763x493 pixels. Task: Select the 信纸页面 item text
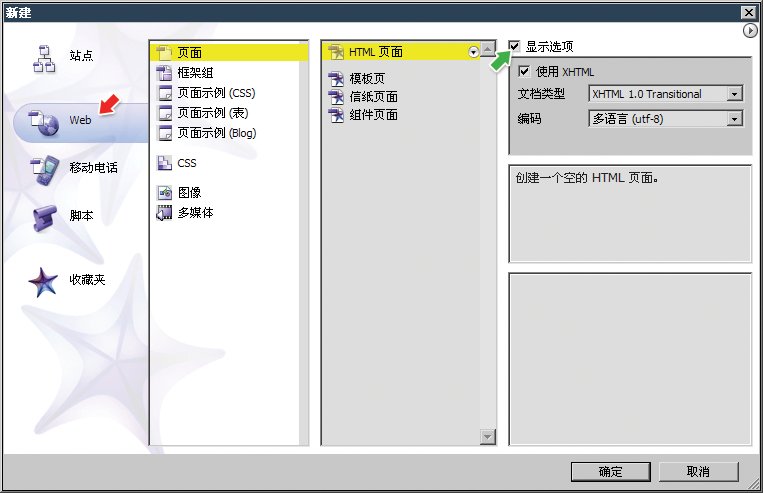coord(373,97)
